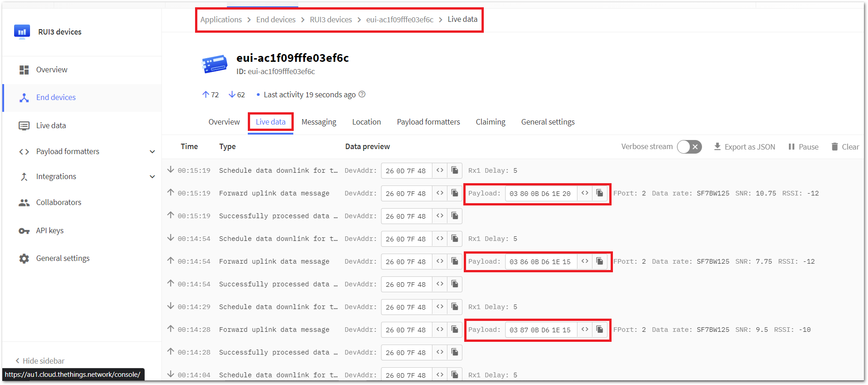Copy DevAddr in the 00:15:19 downlink row
Image resolution: width=868 pixels, height=385 pixels.
[x=455, y=170]
